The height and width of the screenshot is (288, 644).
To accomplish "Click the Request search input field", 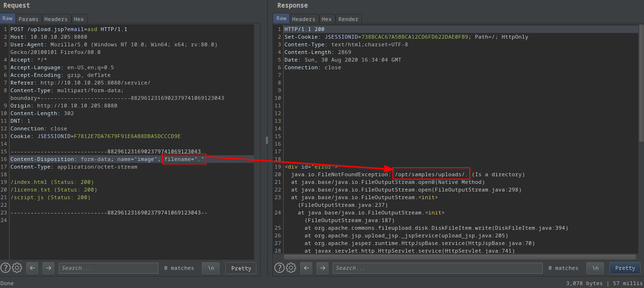I will point(108,268).
